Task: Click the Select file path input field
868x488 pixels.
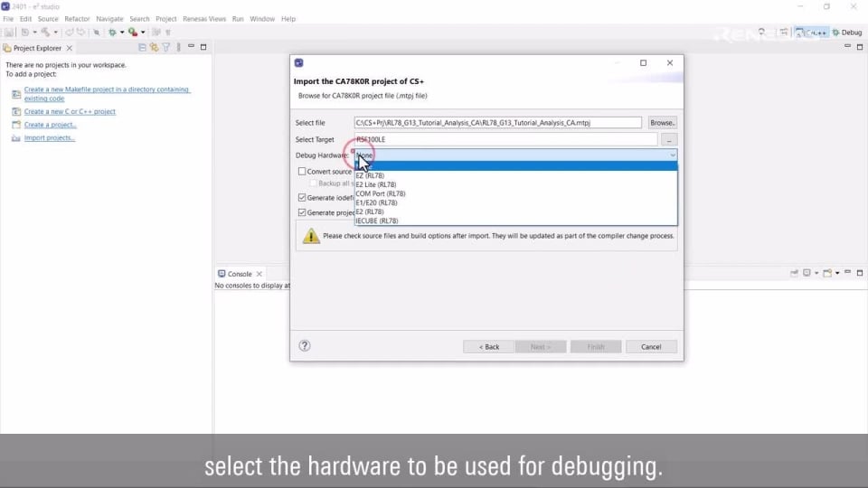Action: 497,123
